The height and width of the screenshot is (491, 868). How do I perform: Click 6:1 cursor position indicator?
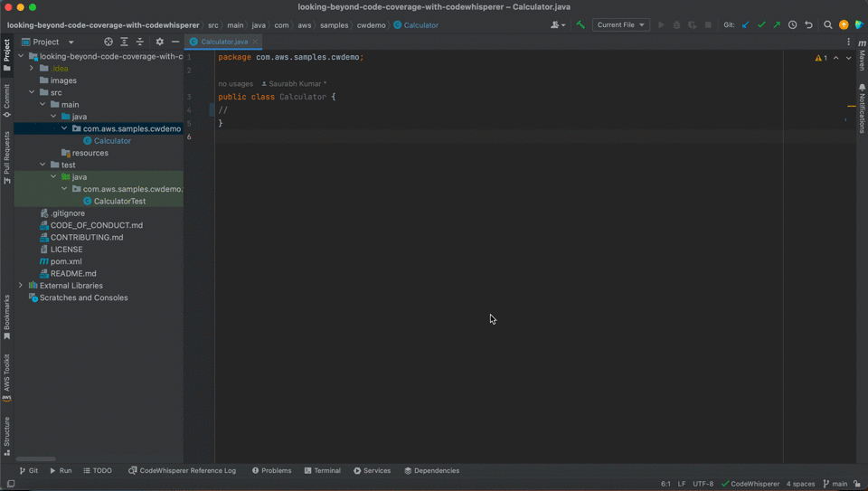point(665,485)
